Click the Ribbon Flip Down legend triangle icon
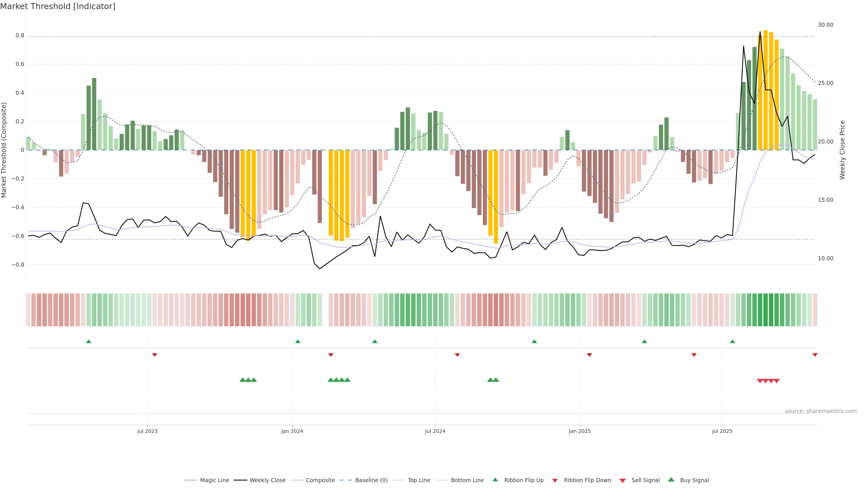 (555, 481)
